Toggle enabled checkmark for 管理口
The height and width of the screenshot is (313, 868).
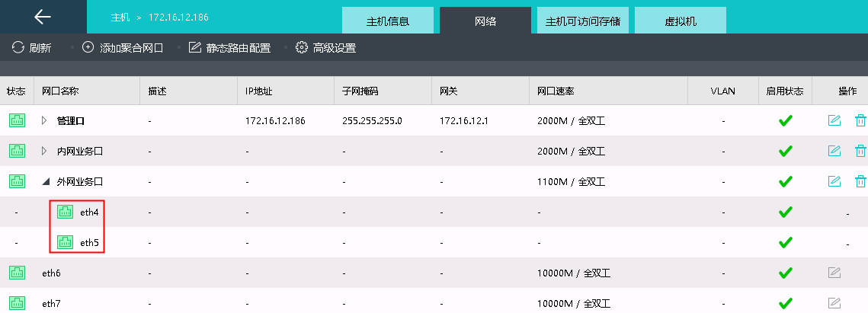785,120
